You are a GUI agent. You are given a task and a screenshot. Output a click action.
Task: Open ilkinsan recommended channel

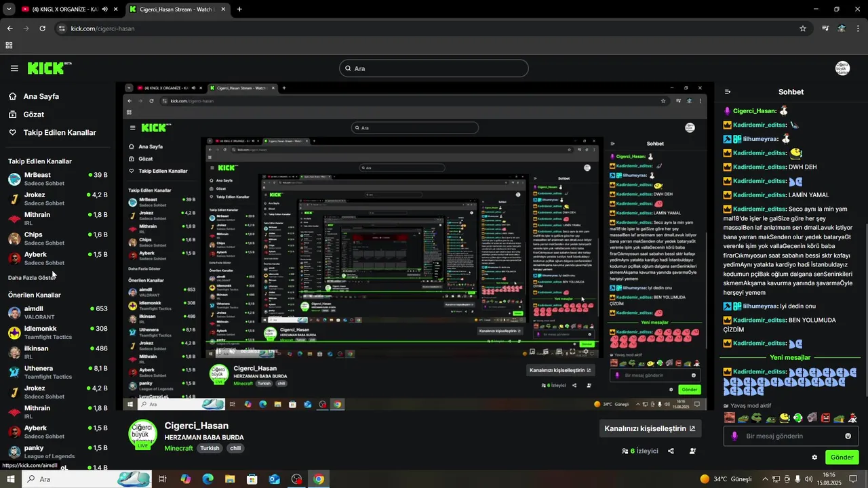pos(58,352)
